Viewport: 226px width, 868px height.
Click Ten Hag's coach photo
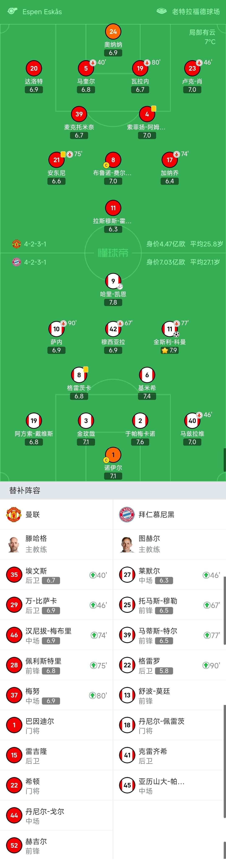(14, 544)
